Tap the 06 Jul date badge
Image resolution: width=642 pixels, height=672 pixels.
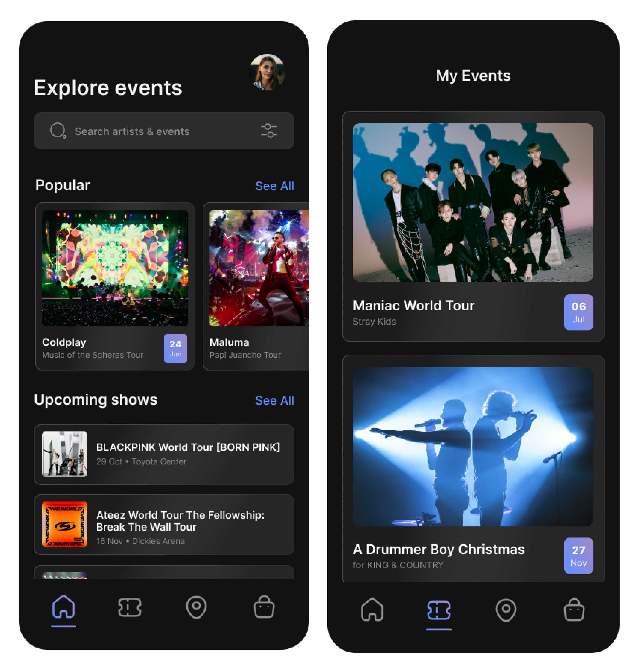coord(579,312)
